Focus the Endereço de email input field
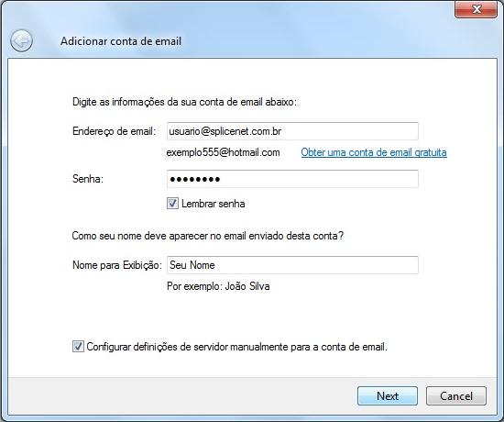The height and width of the screenshot is (422, 504). [292, 131]
